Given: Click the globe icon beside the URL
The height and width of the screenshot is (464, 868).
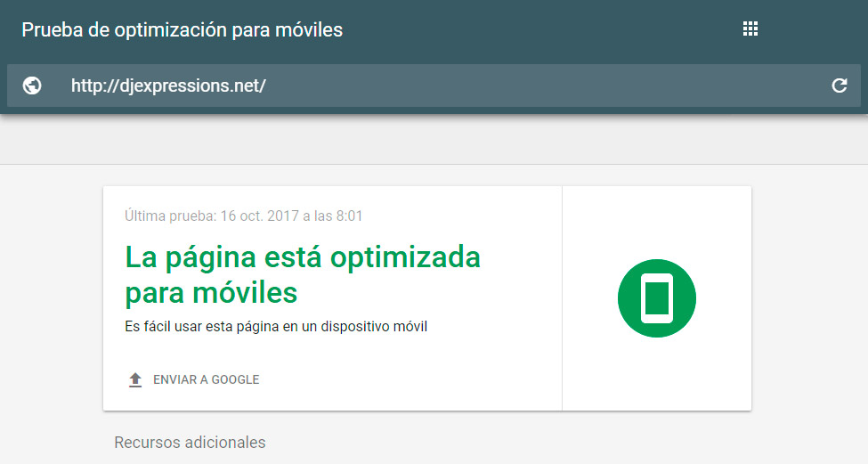Looking at the screenshot, I should click(x=32, y=85).
